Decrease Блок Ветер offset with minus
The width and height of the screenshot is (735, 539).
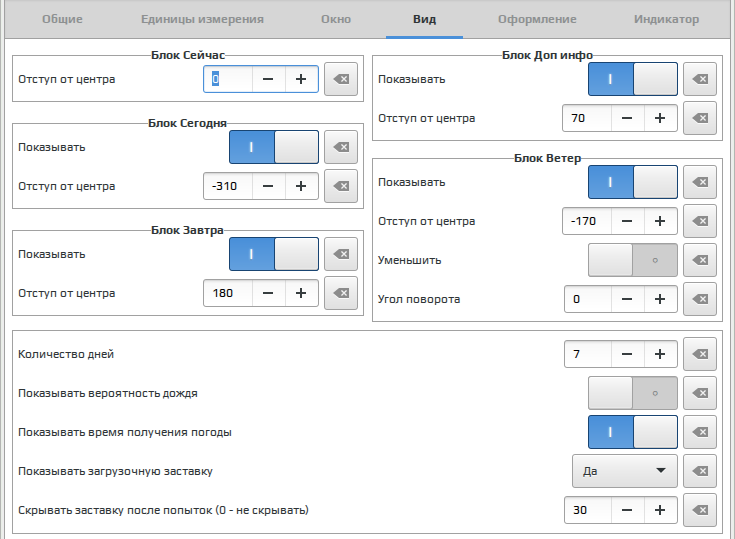click(x=627, y=221)
